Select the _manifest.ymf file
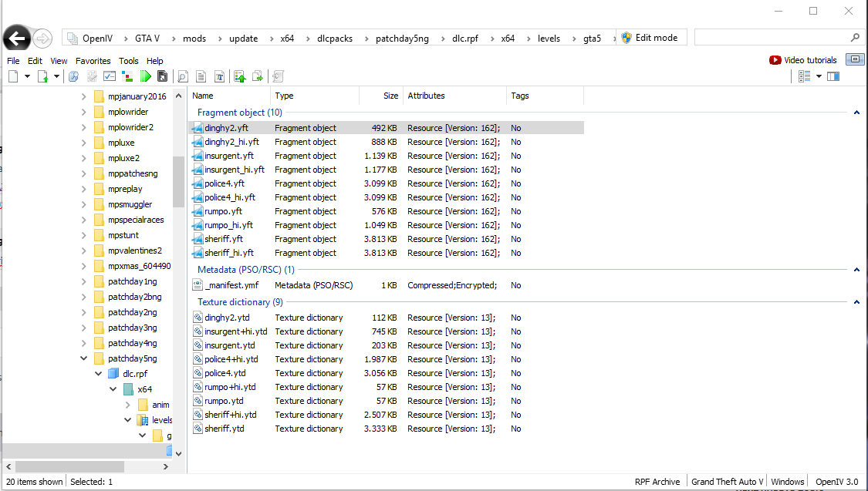The width and height of the screenshot is (868, 491). coord(231,285)
